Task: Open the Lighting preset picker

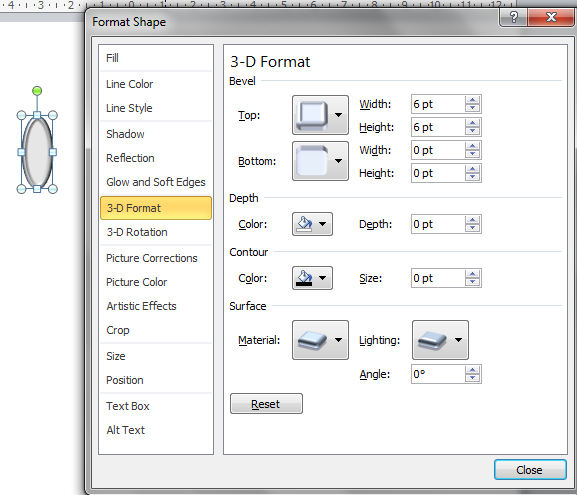Action: (x=440, y=340)
